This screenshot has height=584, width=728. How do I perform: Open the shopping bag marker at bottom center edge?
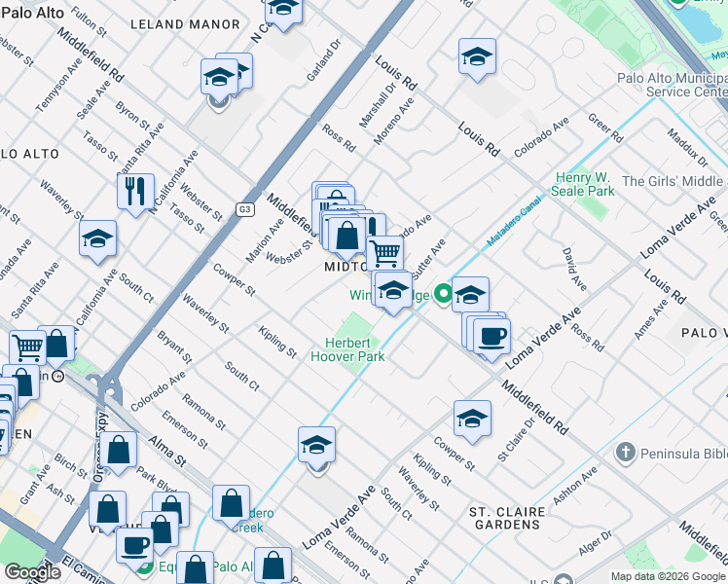[x=273, y=566]
